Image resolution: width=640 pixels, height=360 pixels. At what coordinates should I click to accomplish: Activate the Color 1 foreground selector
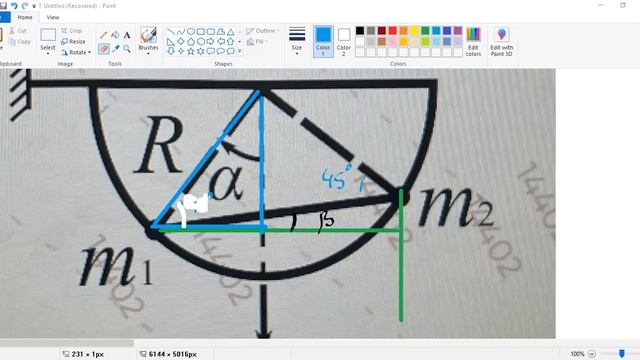pos(323,41)
